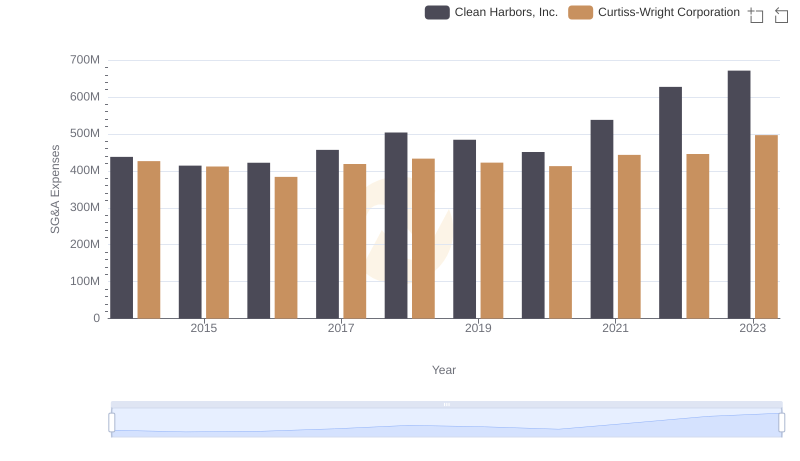The width and height of the screenshot is (800, 461).
Task: Click the Curtiss-Wright bar for 2016
Action: [x=286, y=248]
